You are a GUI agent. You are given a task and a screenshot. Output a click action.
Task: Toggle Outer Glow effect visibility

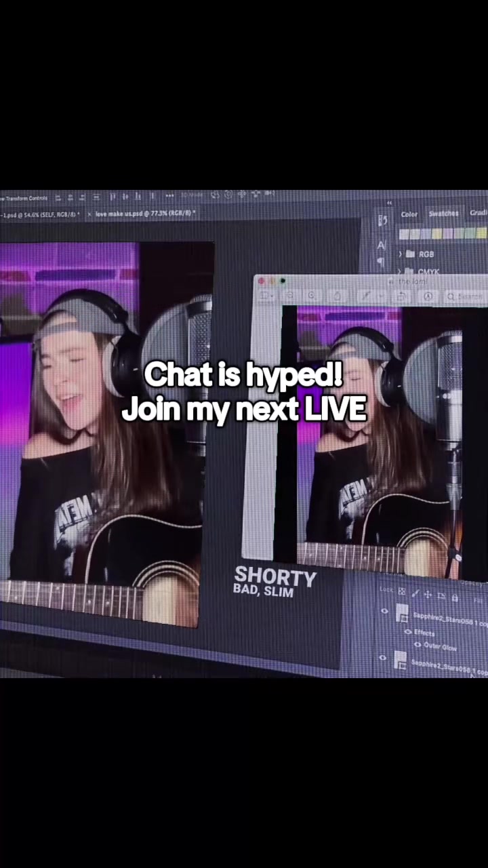(418, 644)
